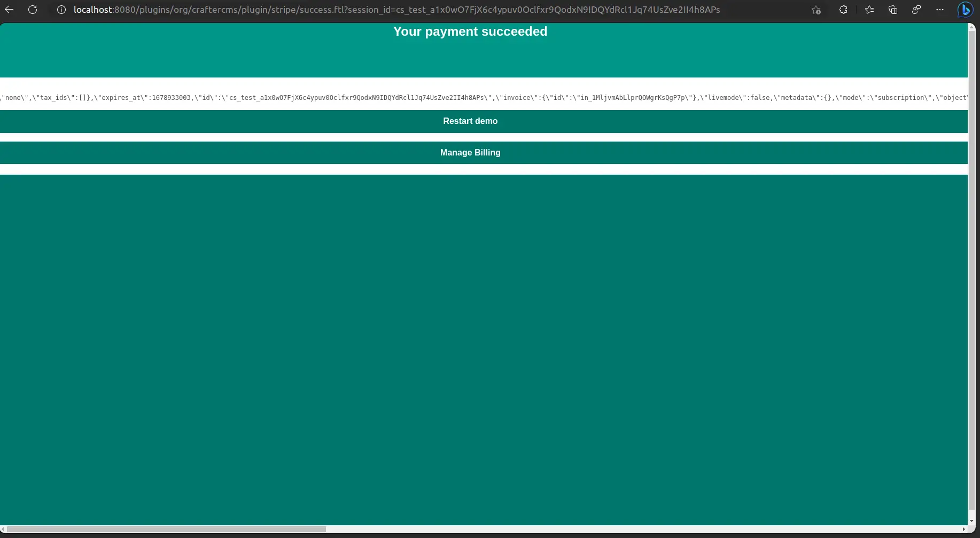The width and height of the screenshot is (980, 538).
Task: Click the browser back arrow
Action: coord(9,10)
